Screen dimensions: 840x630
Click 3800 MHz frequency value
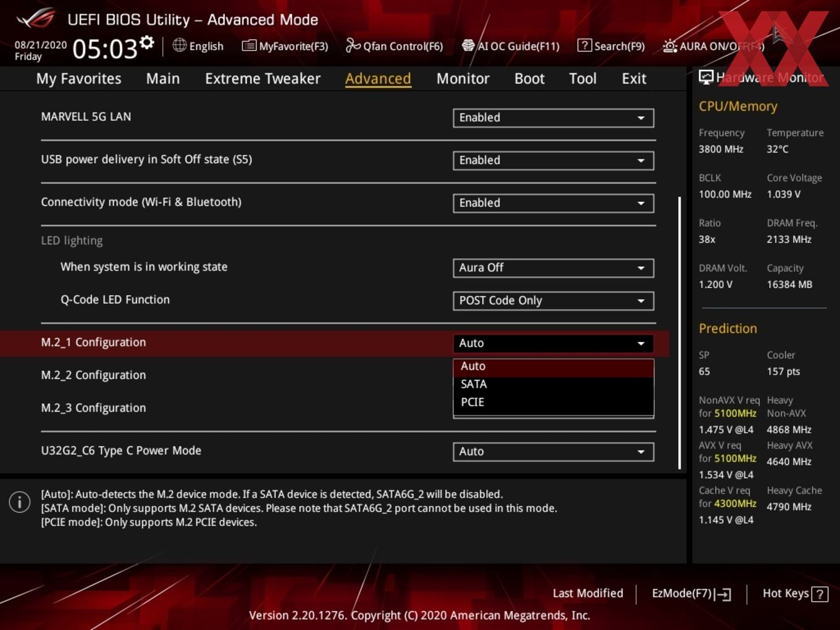tap(721, 149)
